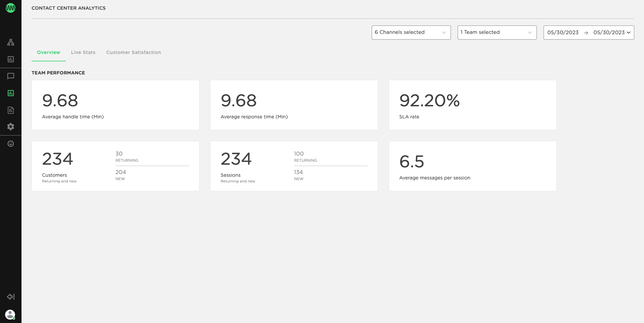Open the 6 Channels selected dropdown

411,33
